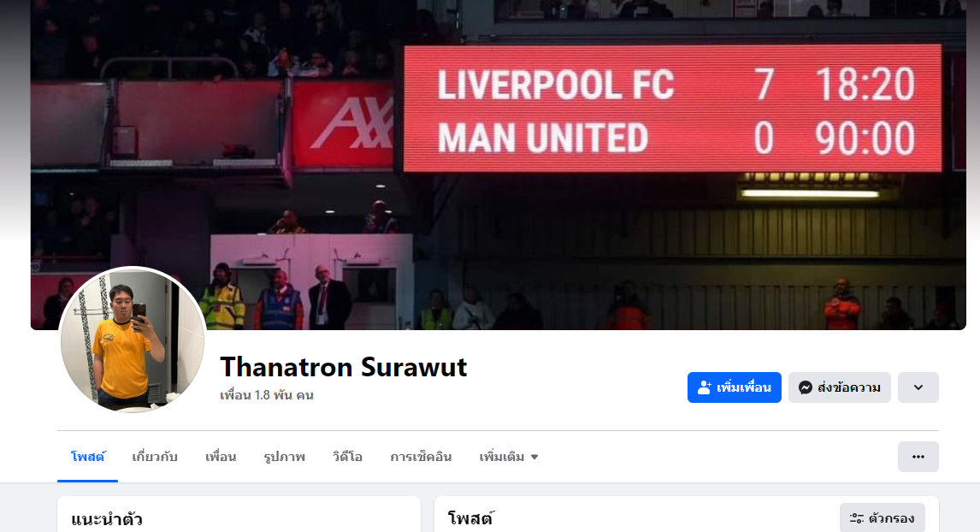
Task: Go to the รูปภาพ tab
Action: [285, 457]
